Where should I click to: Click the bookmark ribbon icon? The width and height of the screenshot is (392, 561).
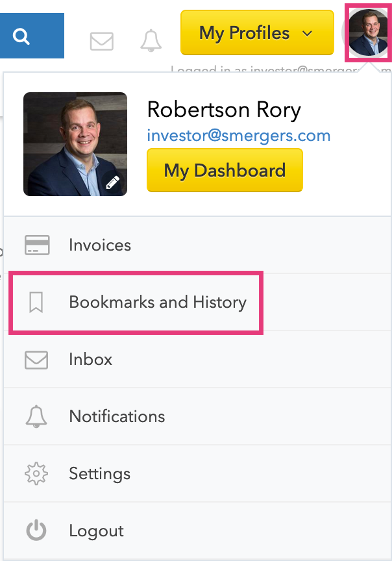pos(36,303)
